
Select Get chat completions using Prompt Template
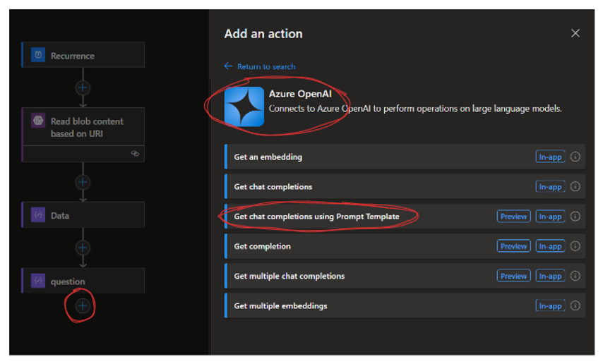405,217
